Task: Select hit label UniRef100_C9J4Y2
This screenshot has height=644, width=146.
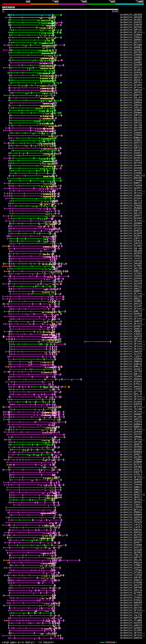Action: point(131,259)
